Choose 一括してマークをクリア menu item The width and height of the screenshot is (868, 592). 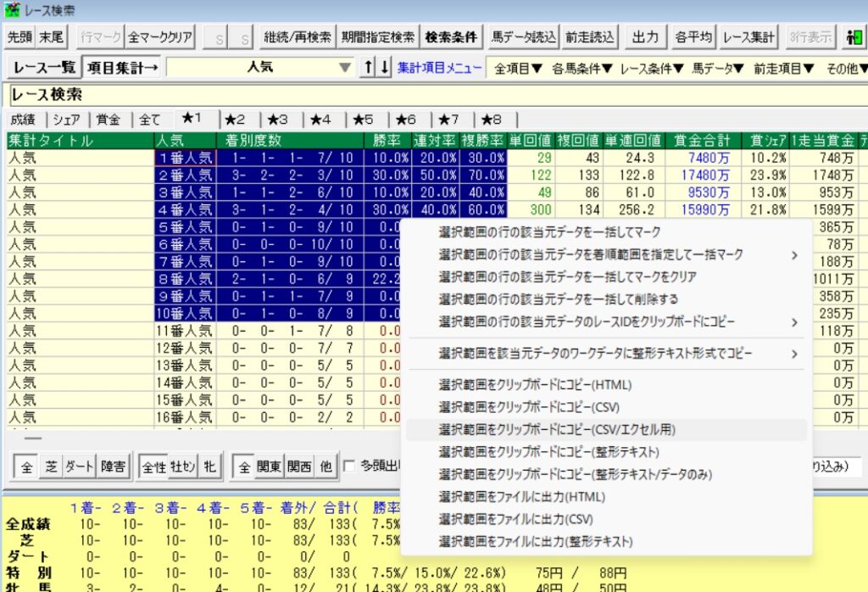tap(606, 276)
